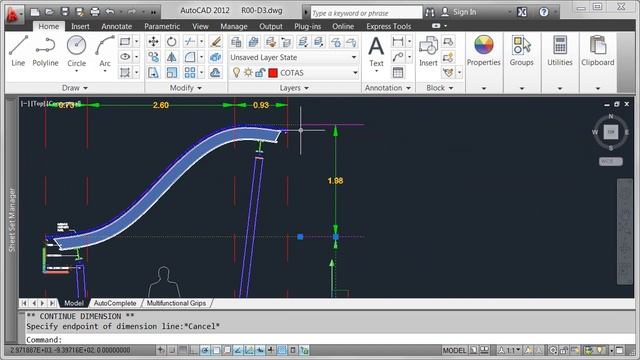
Task: Open the Express Tools ribbon tab
Action: 389,26
